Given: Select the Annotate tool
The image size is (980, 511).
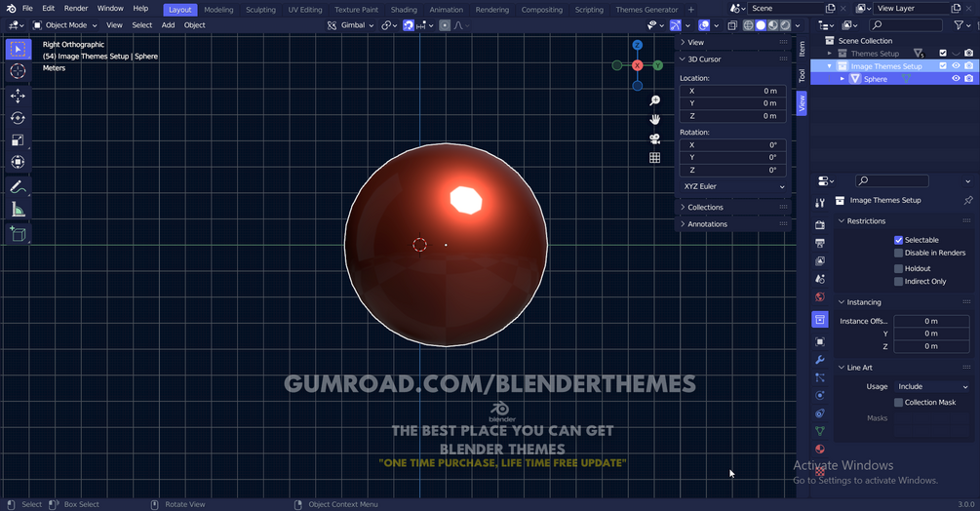Looking at the screenshot, I should (x=19, y=187).
